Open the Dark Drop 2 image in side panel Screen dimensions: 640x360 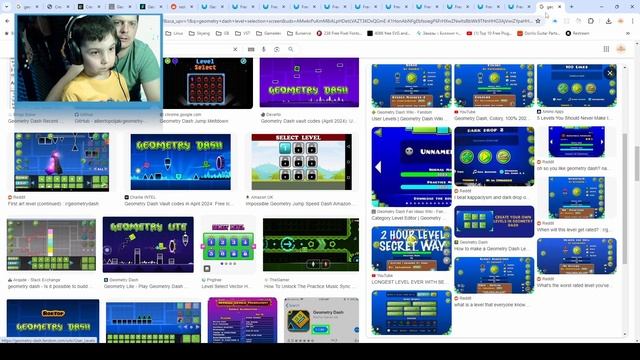(x=494, y=156)
